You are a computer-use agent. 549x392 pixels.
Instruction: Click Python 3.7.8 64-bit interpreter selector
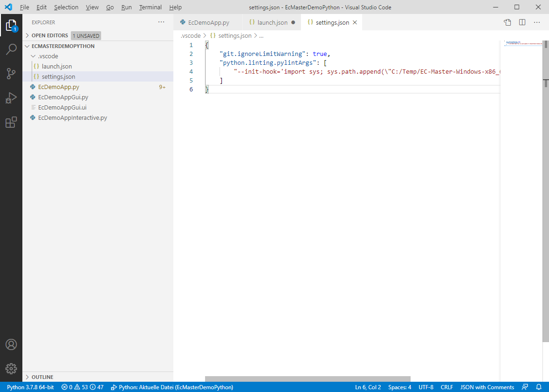pos(30,387)
